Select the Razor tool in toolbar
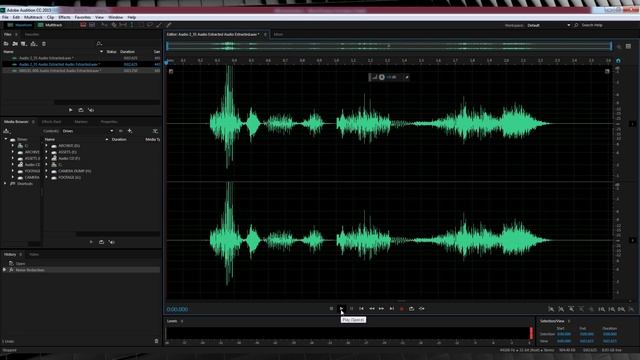The width and height of the screenshot is (640, 360). point(114,25)
